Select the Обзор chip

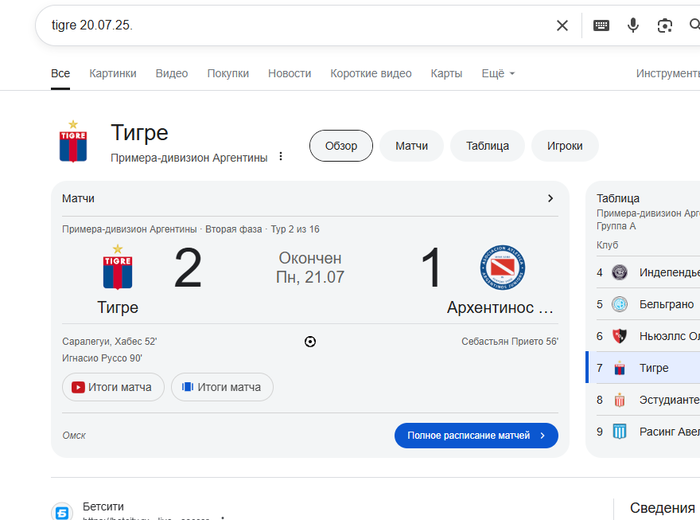[x=341, y=146]
